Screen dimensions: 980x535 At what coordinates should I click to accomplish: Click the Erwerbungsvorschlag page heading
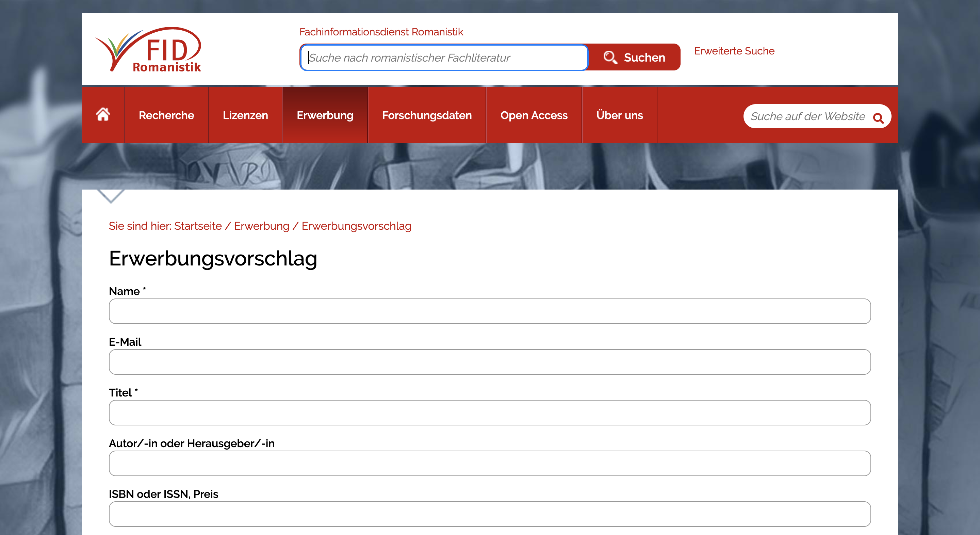click(x=213, y=259)
